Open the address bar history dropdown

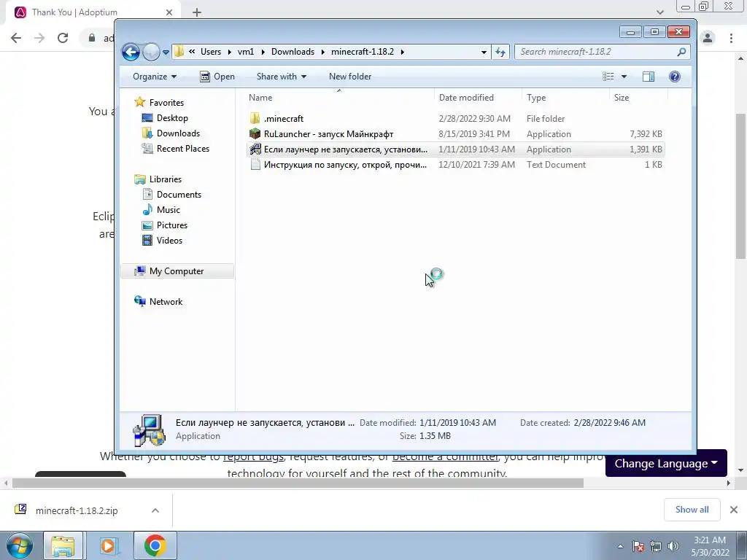[x=484, y=52]
